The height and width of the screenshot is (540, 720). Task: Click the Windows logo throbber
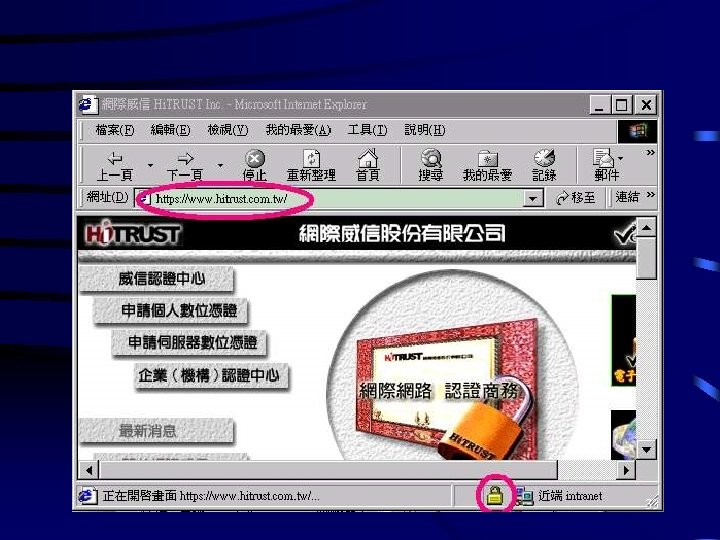click(637, 131)
